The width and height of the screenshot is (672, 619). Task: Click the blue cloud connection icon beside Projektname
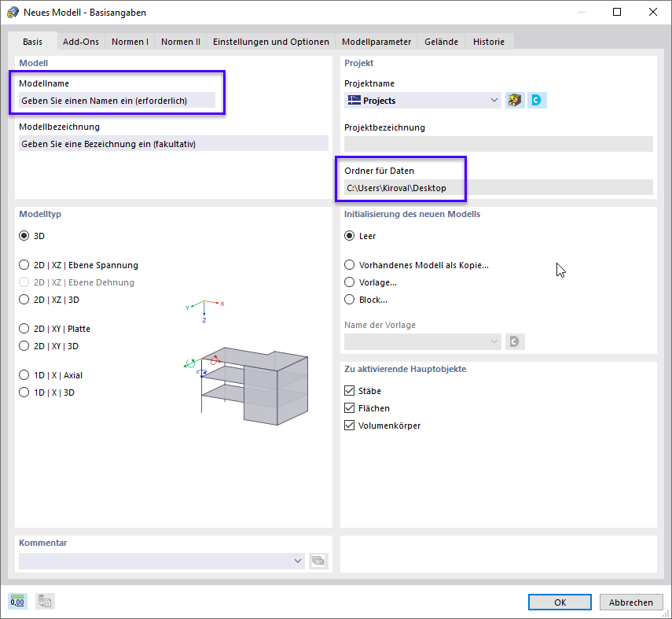537,100
